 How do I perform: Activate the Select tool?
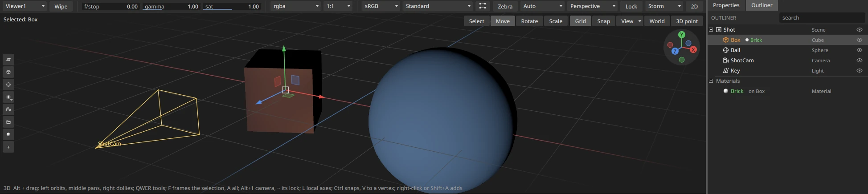point(476,21)
